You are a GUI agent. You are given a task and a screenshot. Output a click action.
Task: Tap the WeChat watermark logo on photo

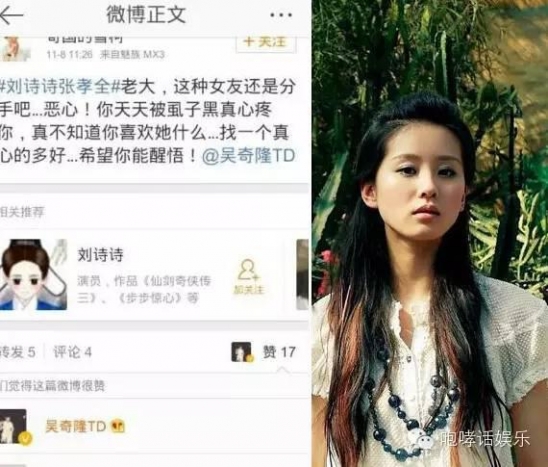[x=423, y=439]
